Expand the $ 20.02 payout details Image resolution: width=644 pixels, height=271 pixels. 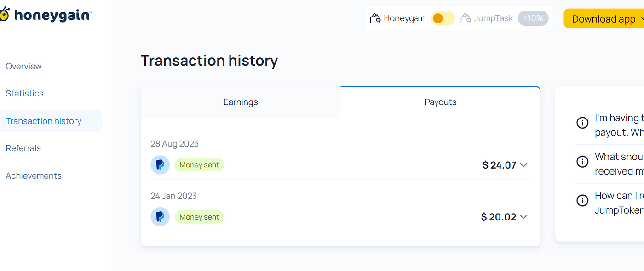tap(523, 217)
